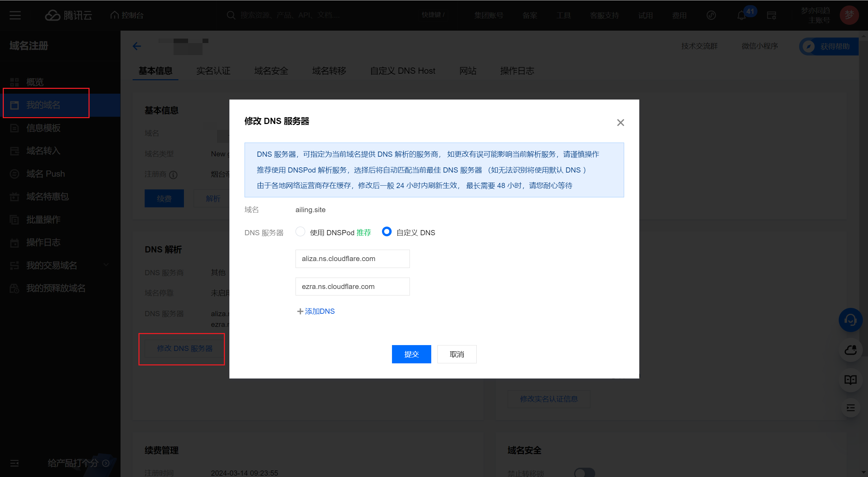Click the 续费 button
The image size is (868, 477).
164,198
